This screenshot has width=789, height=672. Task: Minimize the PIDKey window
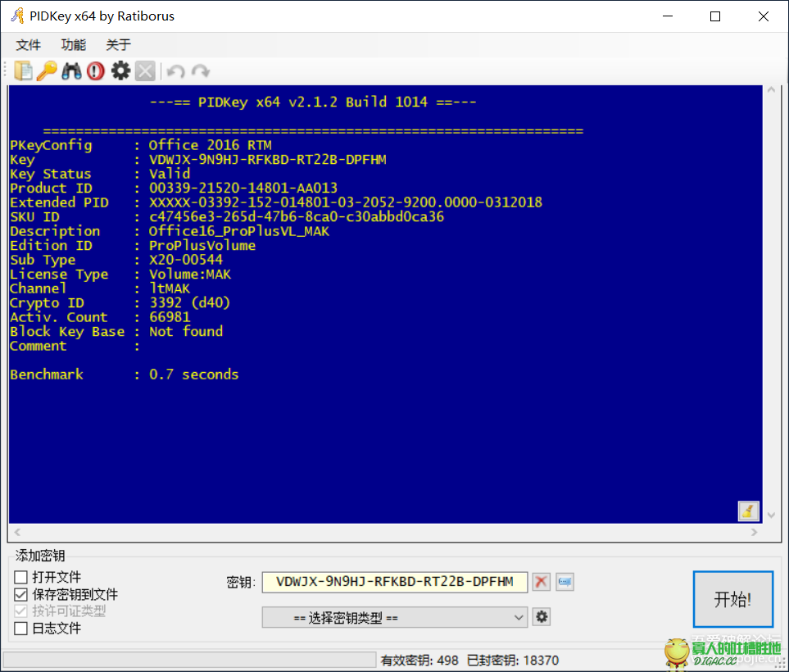click(x=668, y=16)
